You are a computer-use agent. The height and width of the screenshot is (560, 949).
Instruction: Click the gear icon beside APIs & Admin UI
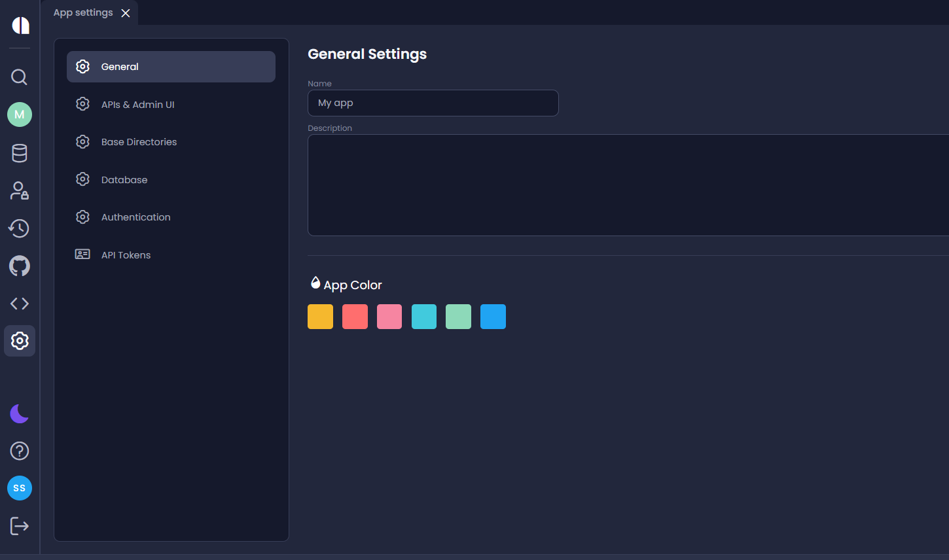(x=82, y=104)
